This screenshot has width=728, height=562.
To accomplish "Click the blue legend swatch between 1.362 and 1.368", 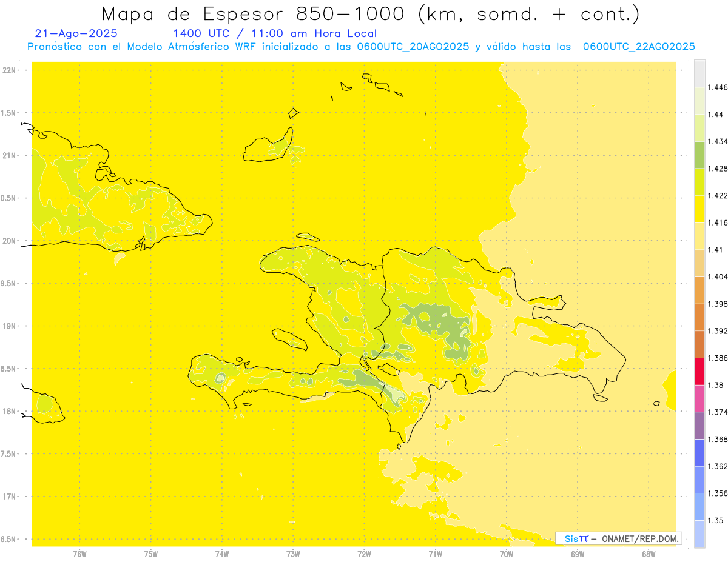I will tap(699, 453).
